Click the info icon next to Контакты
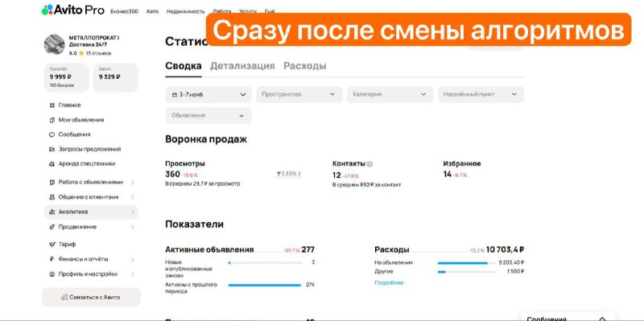This screenshot has height=321, width=644. click(x=369, y=164)
